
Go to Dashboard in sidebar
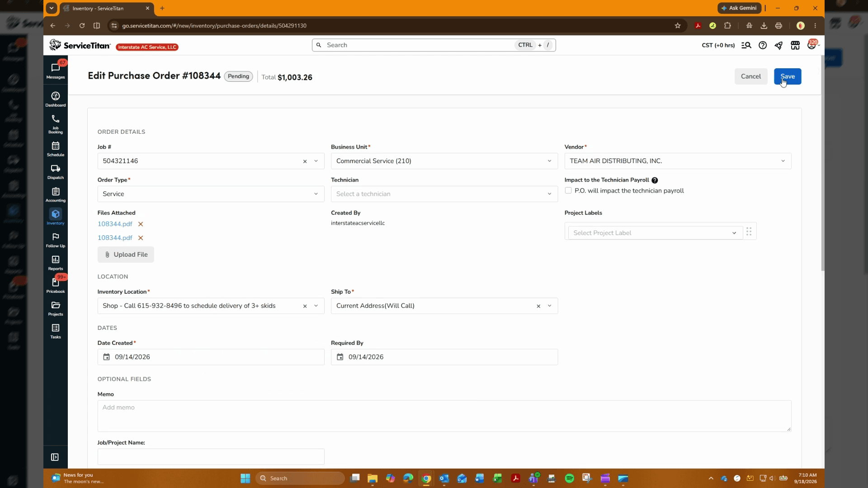[56, 99]
